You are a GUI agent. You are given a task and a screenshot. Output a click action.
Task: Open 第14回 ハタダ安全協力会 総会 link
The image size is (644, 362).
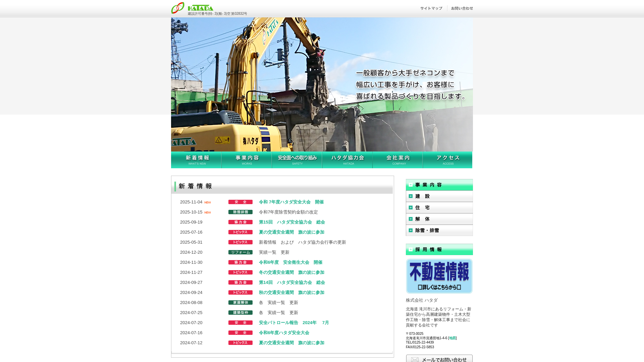click(292, 283)
